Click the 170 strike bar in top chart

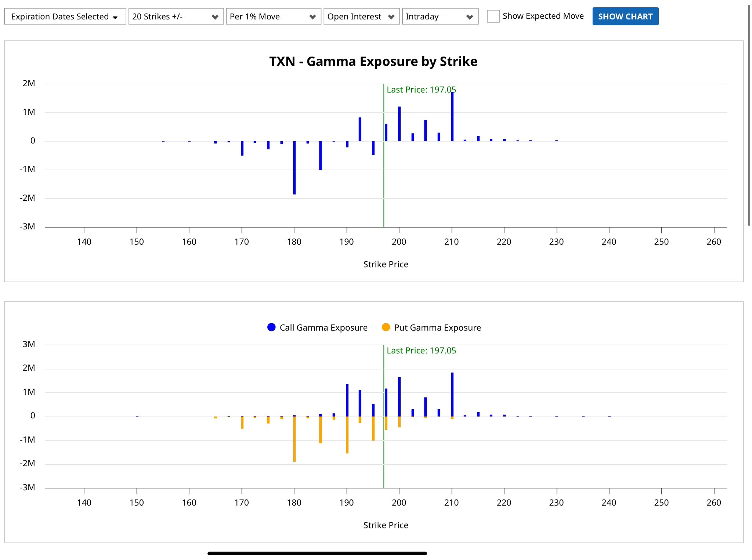click(242, 148)
